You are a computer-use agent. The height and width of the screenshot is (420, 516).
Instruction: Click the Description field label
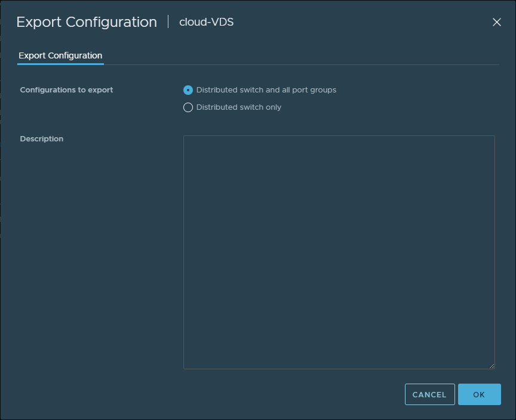coord(42,138)
